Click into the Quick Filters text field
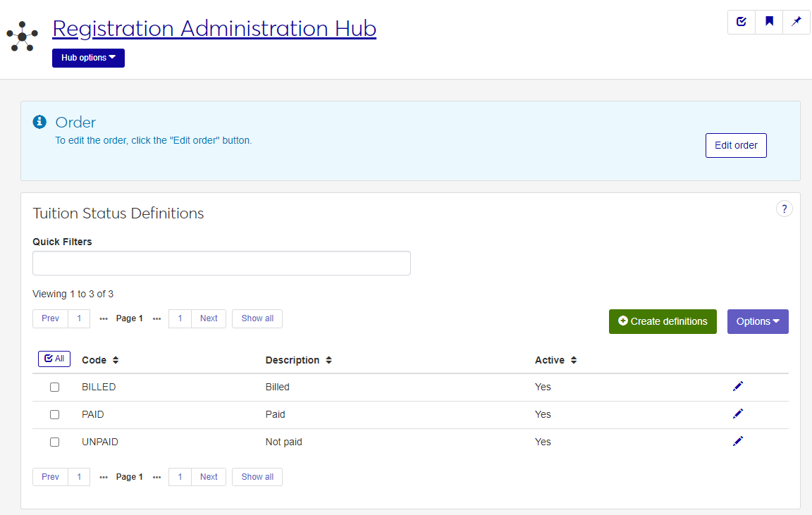 point(221,263)
